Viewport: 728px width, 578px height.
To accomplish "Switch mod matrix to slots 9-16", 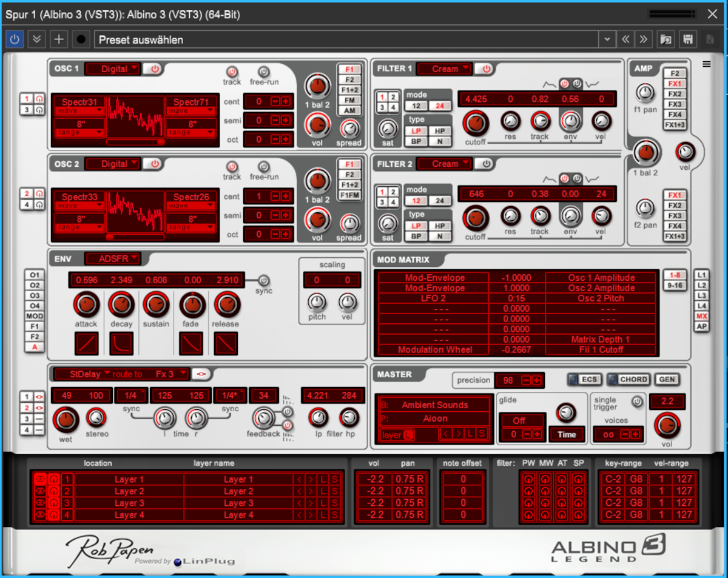I will click(x=675, y=284).
